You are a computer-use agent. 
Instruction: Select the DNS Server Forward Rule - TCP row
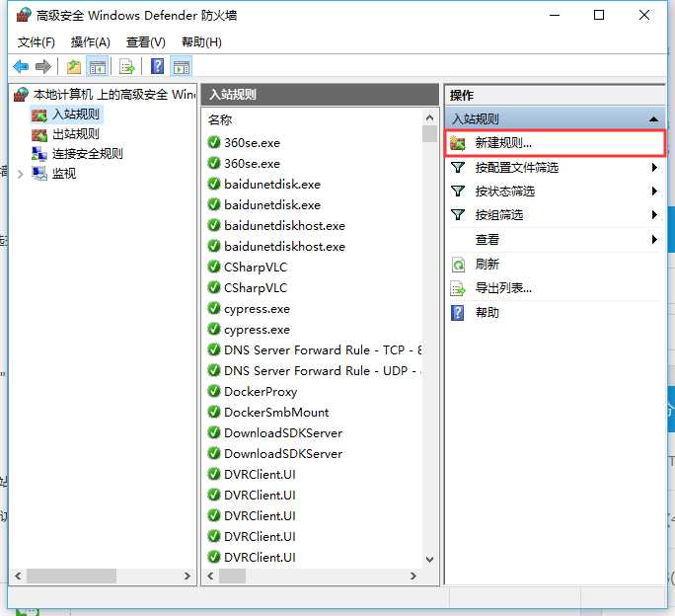tap(314, 349)
